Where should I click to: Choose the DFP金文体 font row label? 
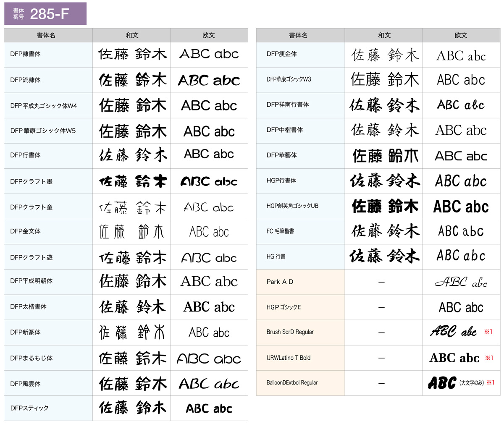(x=26, y=231)
